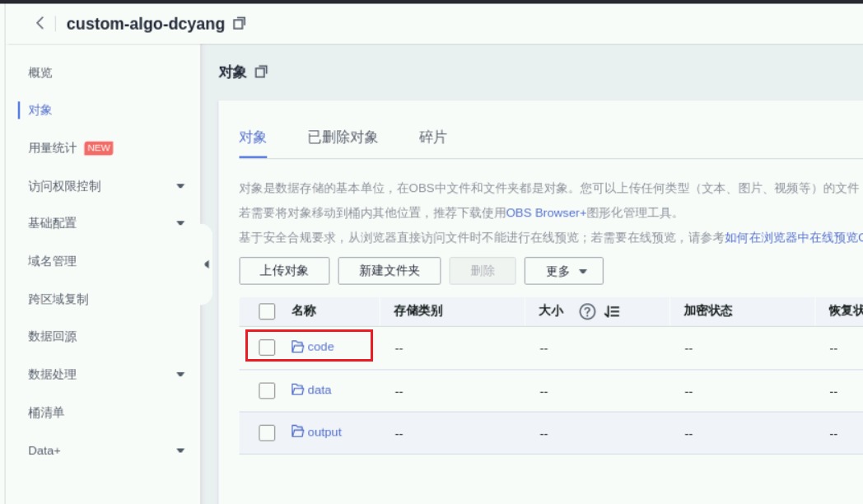Click the code folder icon

point(297,347)
